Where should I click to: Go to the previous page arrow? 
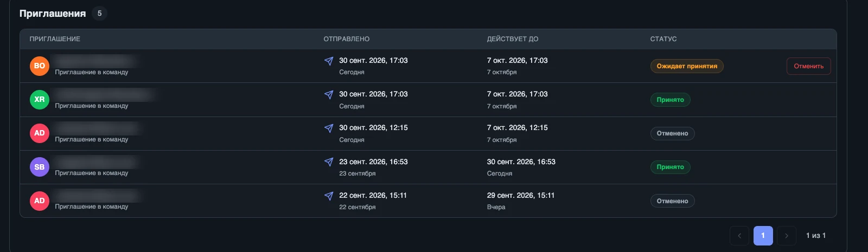(739, 236)
